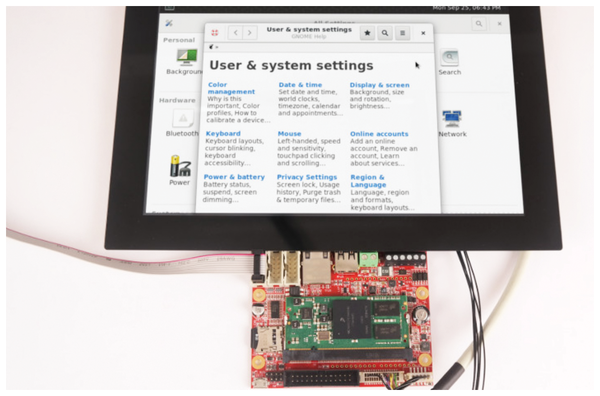Open the Background settings icon

[186, 57]
